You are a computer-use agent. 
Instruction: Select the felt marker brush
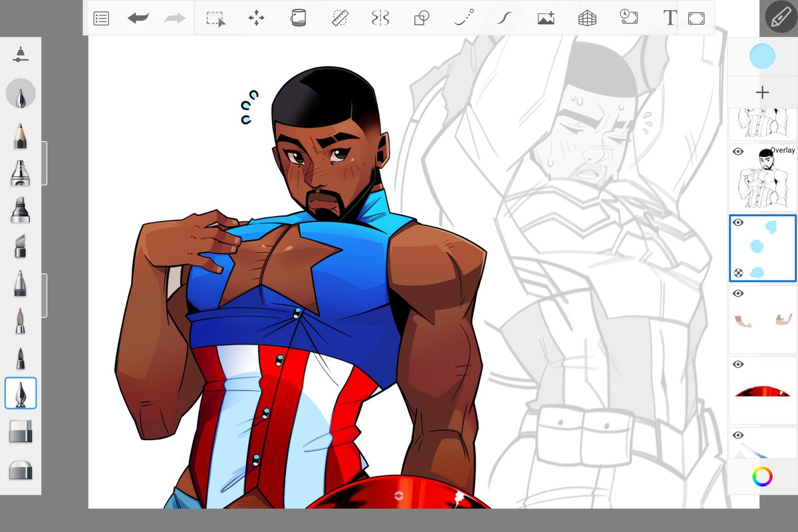21,210
